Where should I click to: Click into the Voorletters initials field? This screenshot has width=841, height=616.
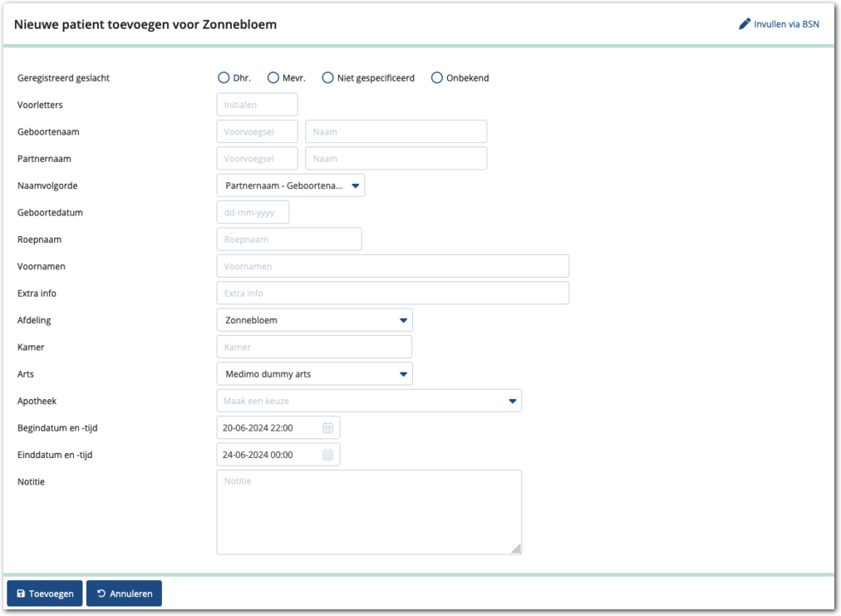pos(257,105)
